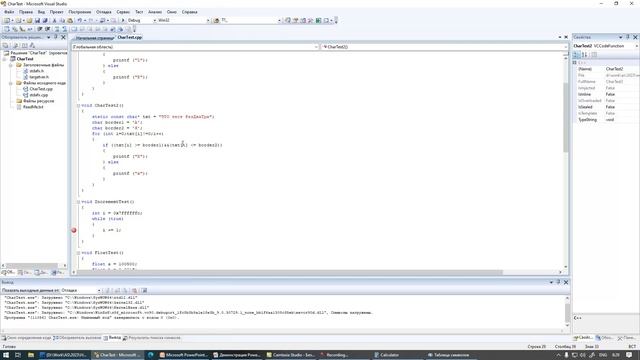Click the Output panel vertical scrollbar
The height and width of the screenshot is (360, 640).
click(567, 313)
